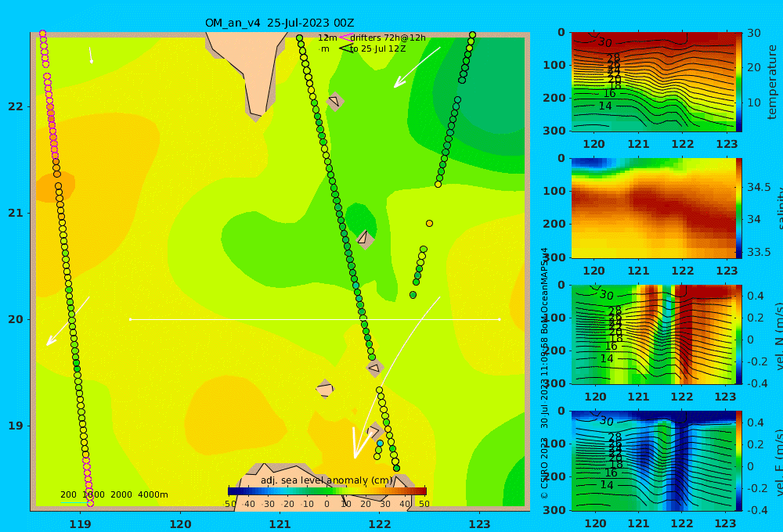Click the vel. N colorbar
The height and width of the screenshot is (532, 783).
(x=738, y=334)
